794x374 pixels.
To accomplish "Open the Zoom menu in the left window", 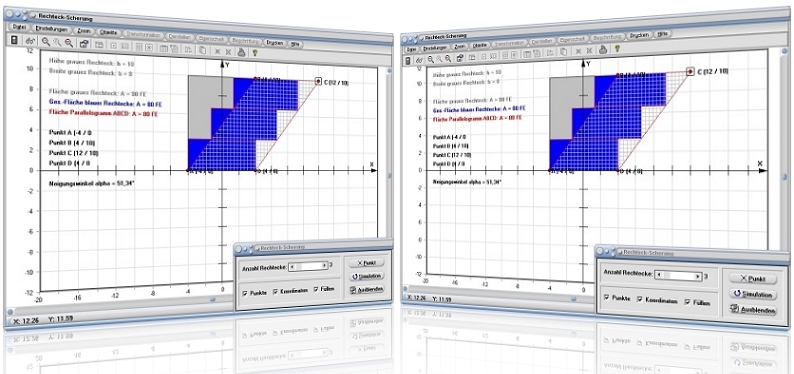I will (84, 31).
